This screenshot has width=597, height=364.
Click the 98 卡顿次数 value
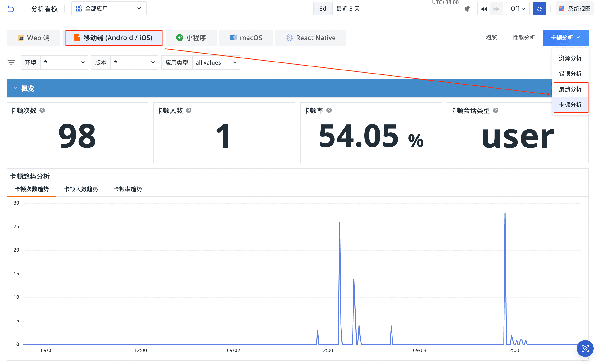click(77, 136)
